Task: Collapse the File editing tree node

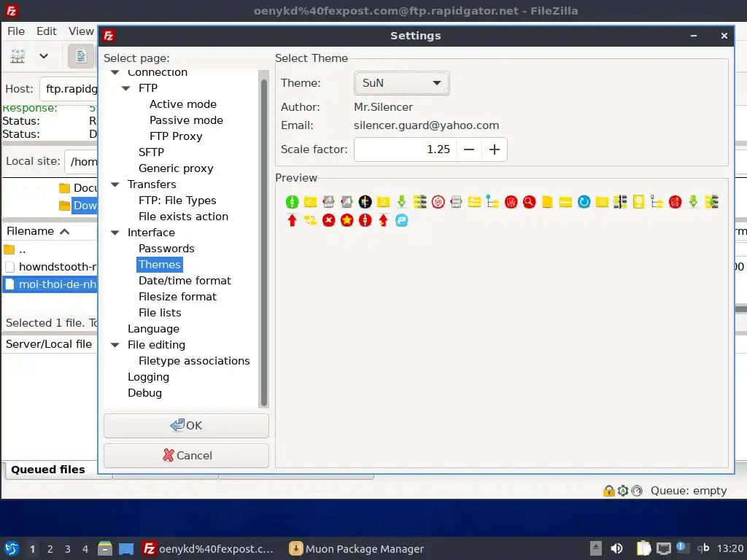Action: pos(115,345)
